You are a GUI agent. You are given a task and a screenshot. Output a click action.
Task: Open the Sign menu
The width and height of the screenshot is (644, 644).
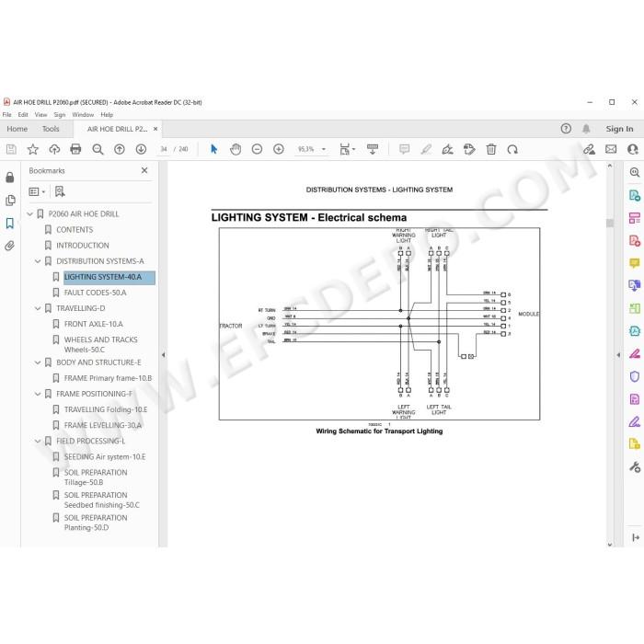click(x=60, y=115)
